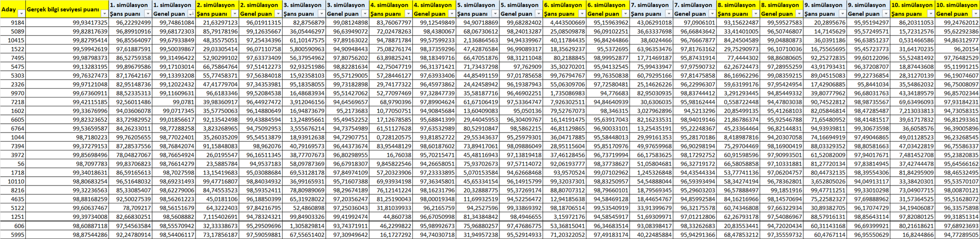980x239 pixels.
Task: Expand the 1. simülasyon Şans puanı filter
Action: (x=147, y=14)
